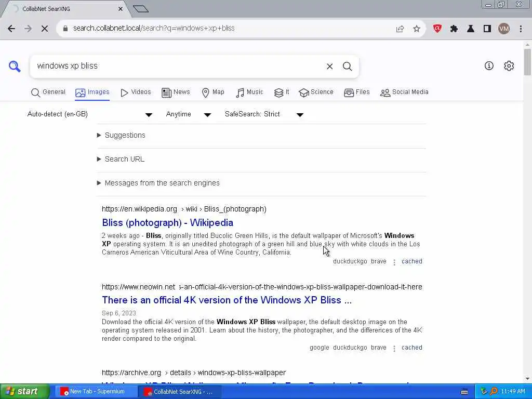Open the News category tab
This screenshot has height=399, width=532.
176,92
